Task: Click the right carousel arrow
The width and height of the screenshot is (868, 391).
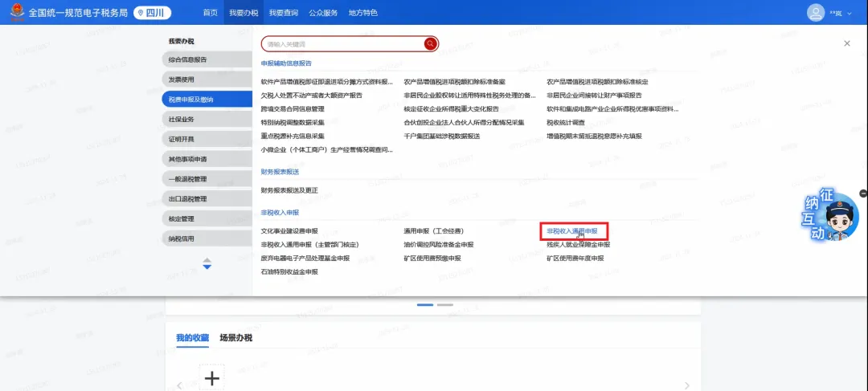Action: [x=686, y=385]
